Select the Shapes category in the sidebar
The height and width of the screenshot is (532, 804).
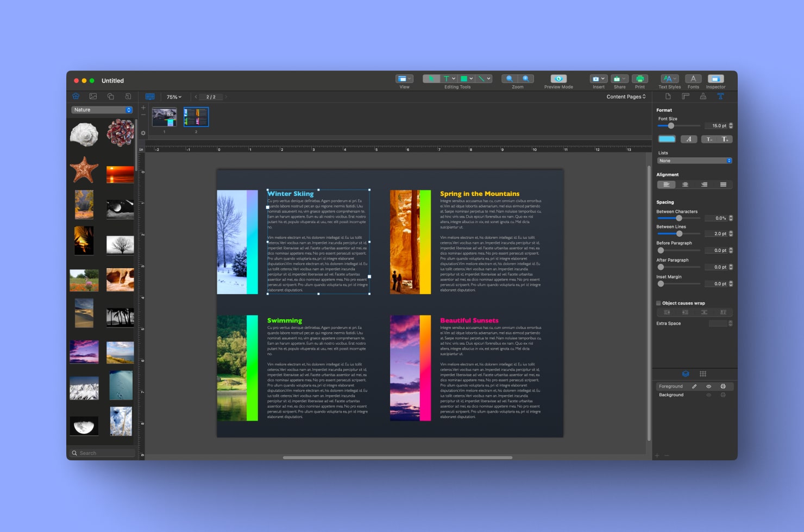click(111, 96)
